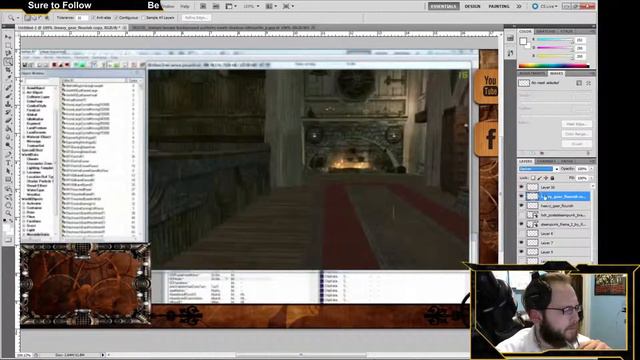Select the Clone Stamp tool

[8, 104]
